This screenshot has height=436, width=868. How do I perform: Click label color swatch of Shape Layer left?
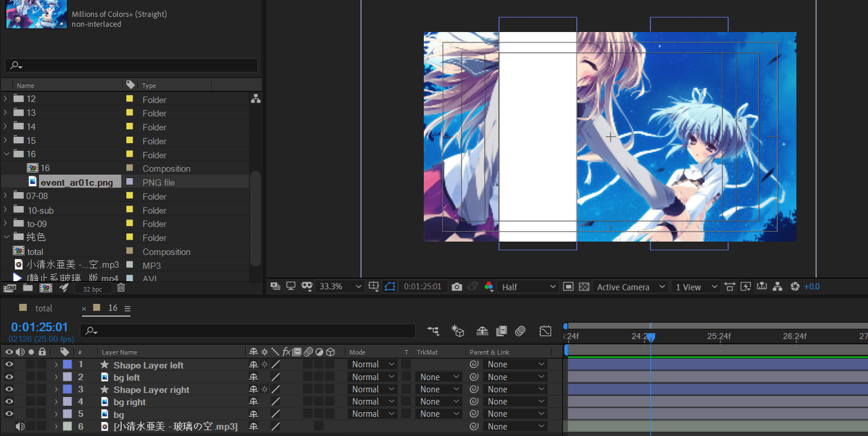tap(68, 364)
